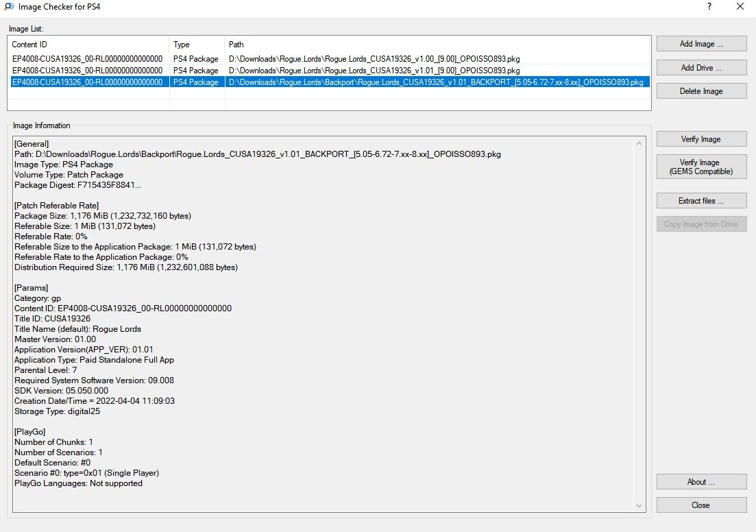Select the v1.00_[9.00] package row

coord(330,59)
